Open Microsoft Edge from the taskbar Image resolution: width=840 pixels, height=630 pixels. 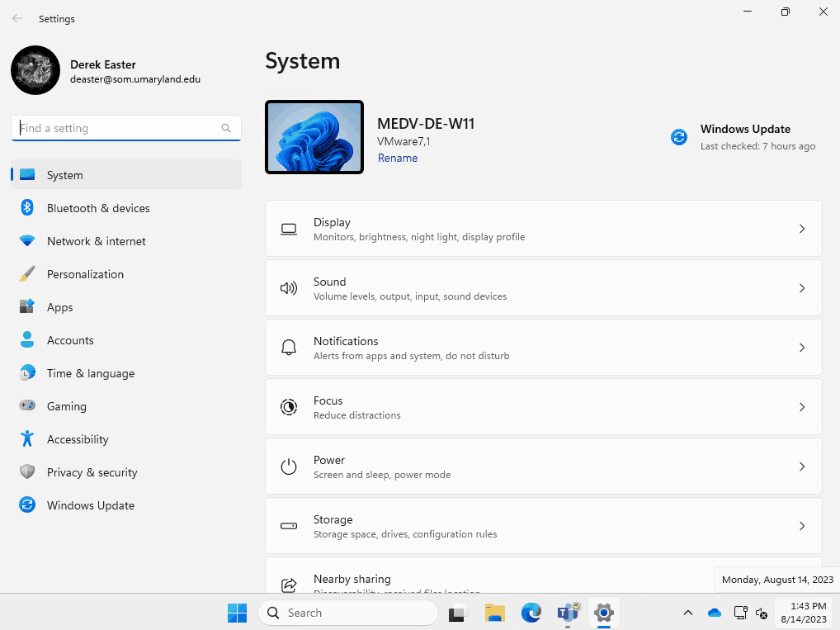pyautogui.click(x=531, y=613)
